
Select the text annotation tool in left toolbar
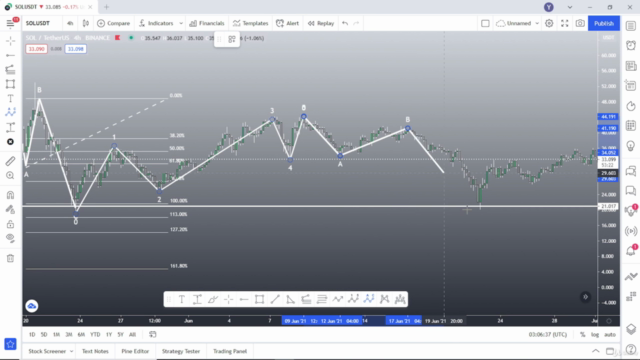(x=11, y=98)
